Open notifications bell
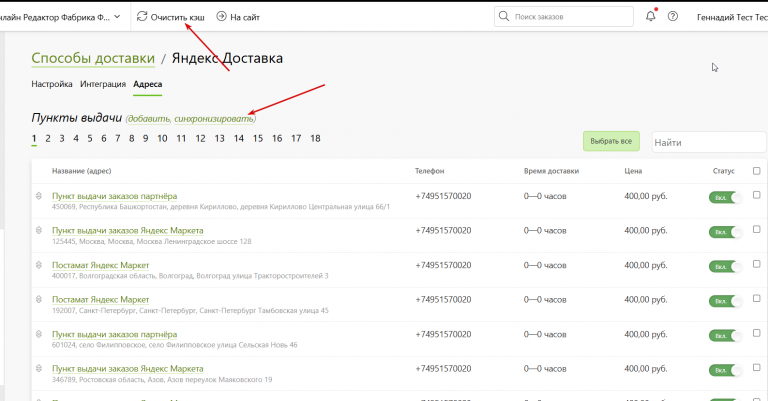 tap(650, 16)
